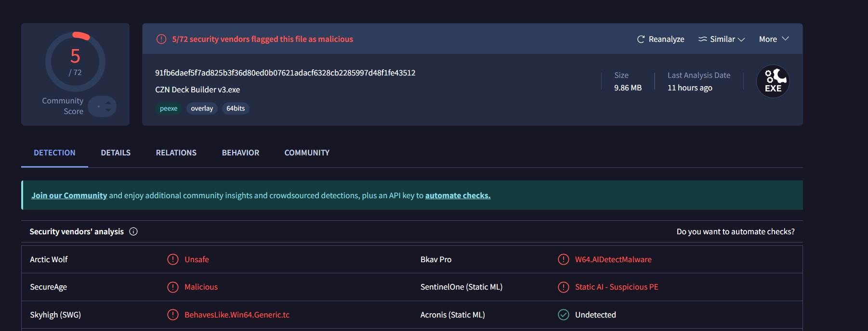Click the Reanalyze button label
Viewport: 868px width, 331px height.
pos(666,39)
